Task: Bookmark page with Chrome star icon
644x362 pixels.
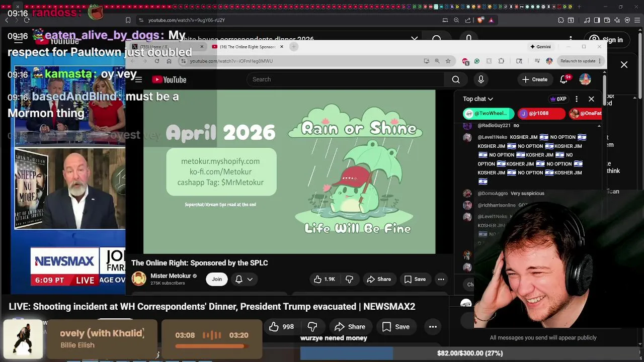Action: point(448,61)
